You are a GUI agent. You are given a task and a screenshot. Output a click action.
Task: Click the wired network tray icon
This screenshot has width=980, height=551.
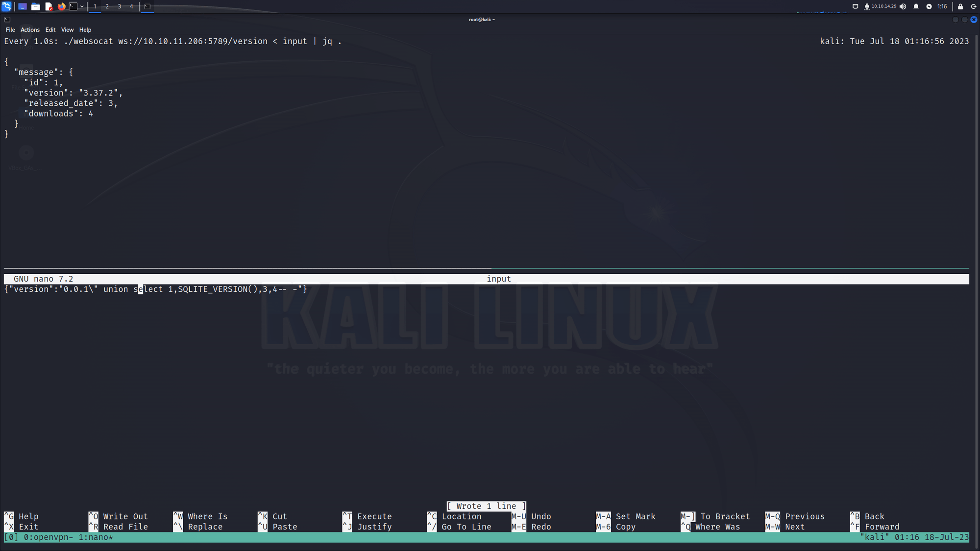(x=855, y=6)
